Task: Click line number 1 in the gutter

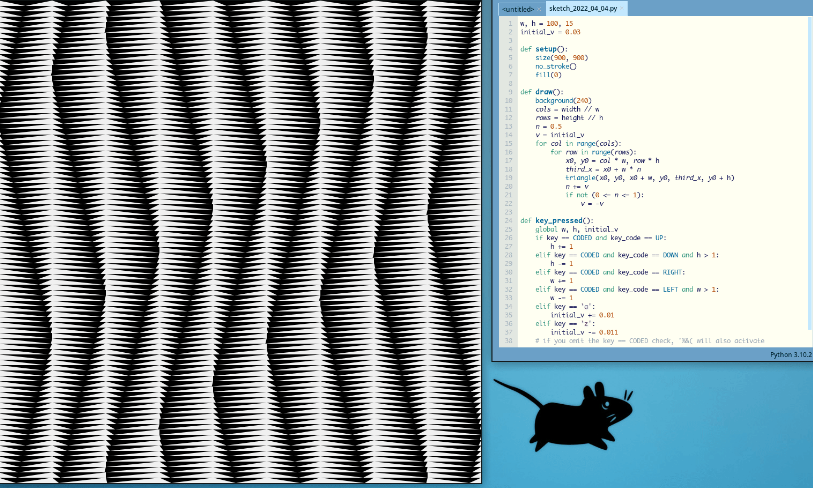Action: [x=510, y=23]
